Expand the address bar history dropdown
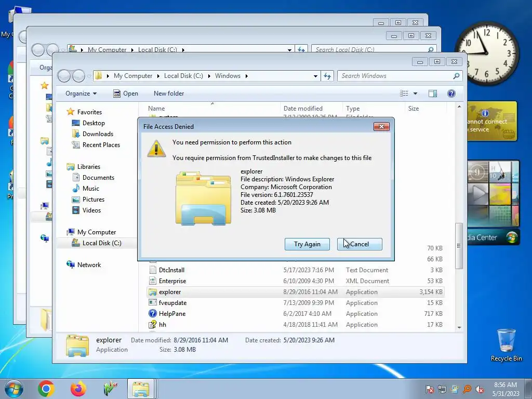The width and height of the screenshot is (532, 399). click(315, 76)
